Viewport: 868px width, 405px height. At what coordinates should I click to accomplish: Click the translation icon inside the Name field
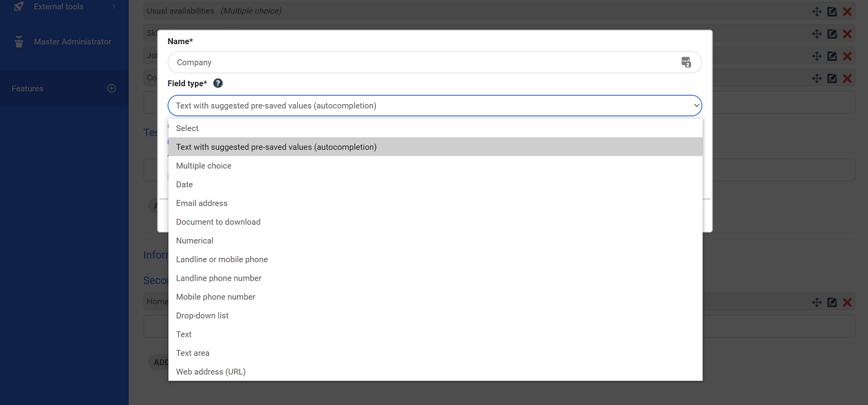(x=686, y=61)
